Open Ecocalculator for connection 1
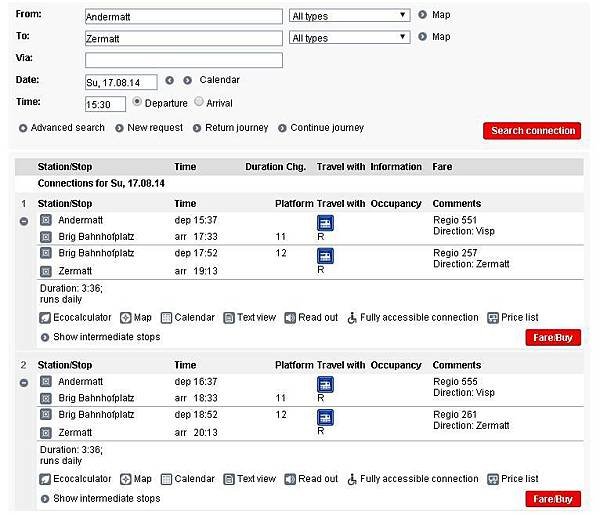Viewport: 600px width, 515px height. (x=75, y=318)
